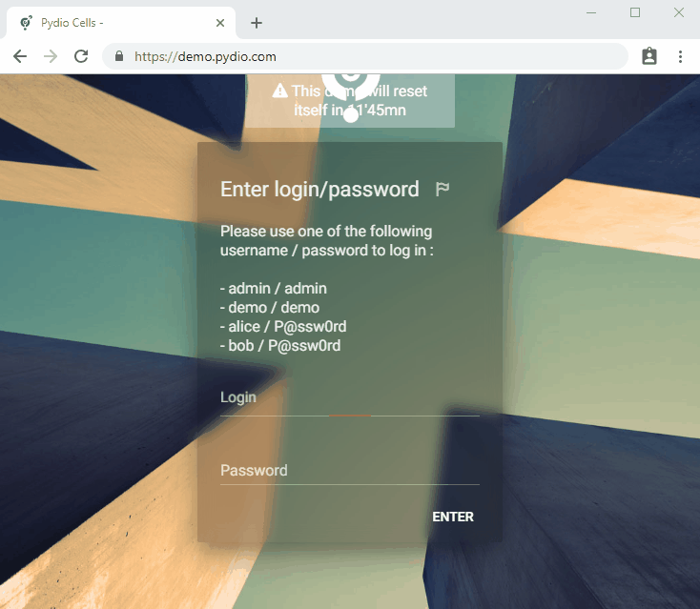This screenshot has width=700, height=609.
Task: Click the demo.pydio.com address bar
Action: (365, 56)
